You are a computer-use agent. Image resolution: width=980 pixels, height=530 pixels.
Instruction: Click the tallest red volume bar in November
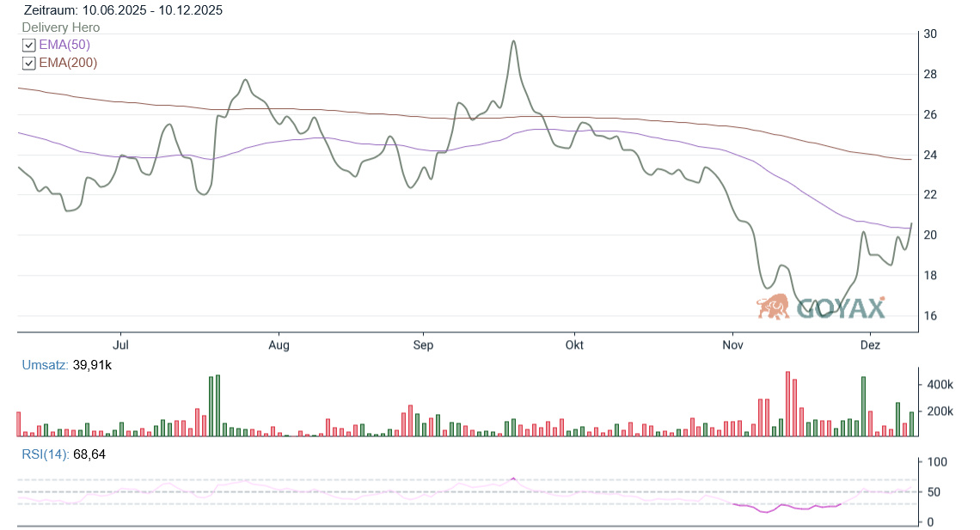click(x=787, y=404)
